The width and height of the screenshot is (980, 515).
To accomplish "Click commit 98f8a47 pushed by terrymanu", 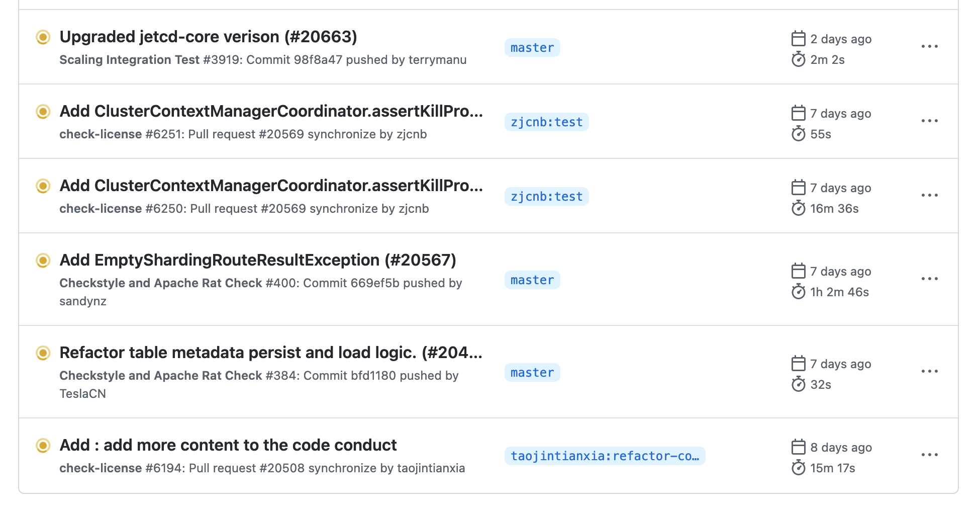I will tap(319, 59).
